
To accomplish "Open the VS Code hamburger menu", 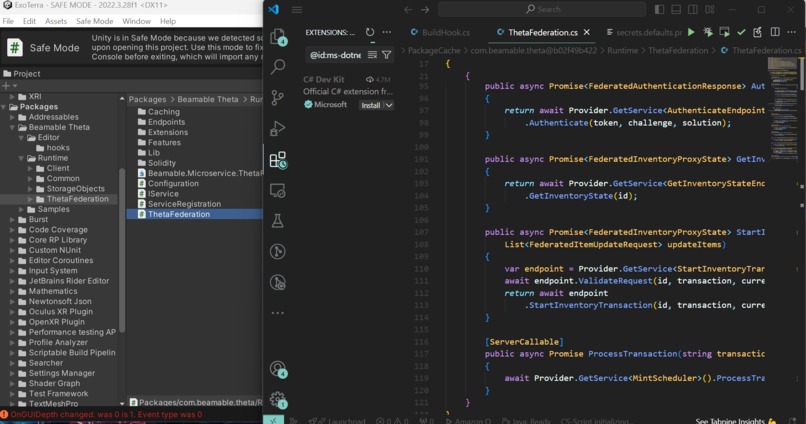I will [297, 9].
